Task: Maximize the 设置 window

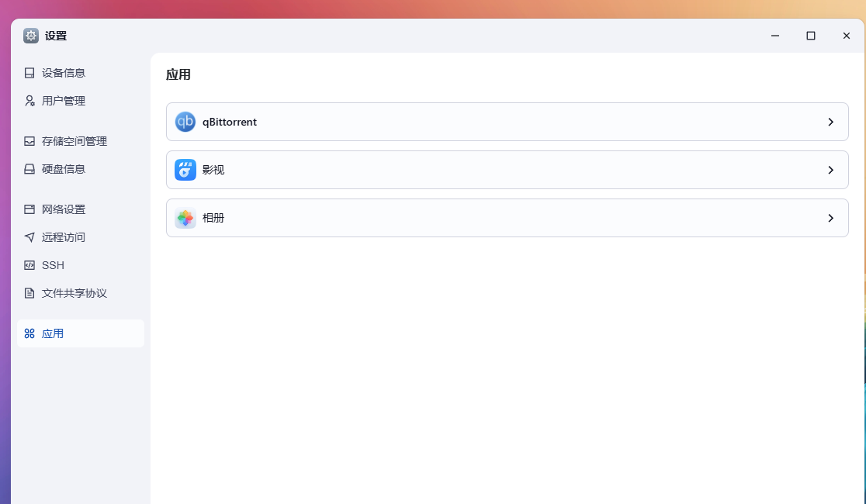Action: click(x=811, y=36)
